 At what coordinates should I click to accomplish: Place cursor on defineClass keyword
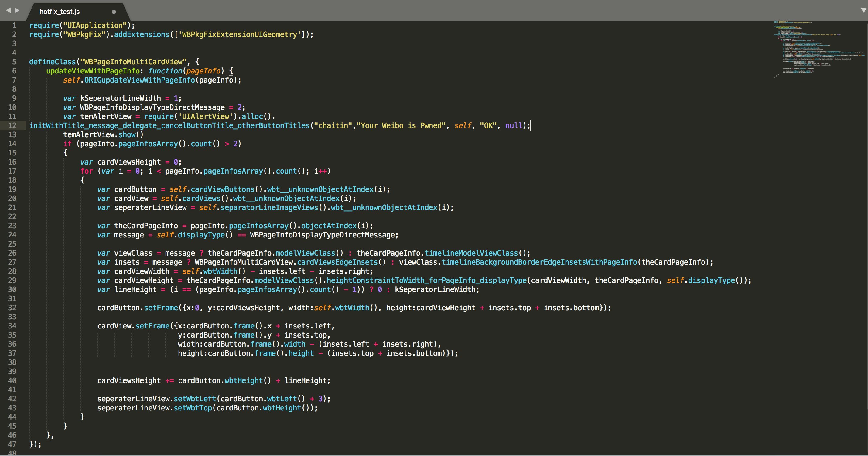[53, 62]
